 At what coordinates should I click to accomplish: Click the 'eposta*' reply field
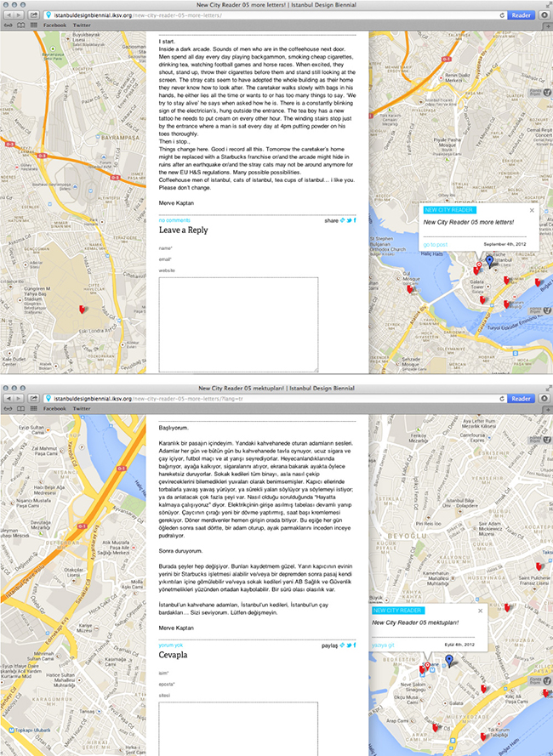167,685
